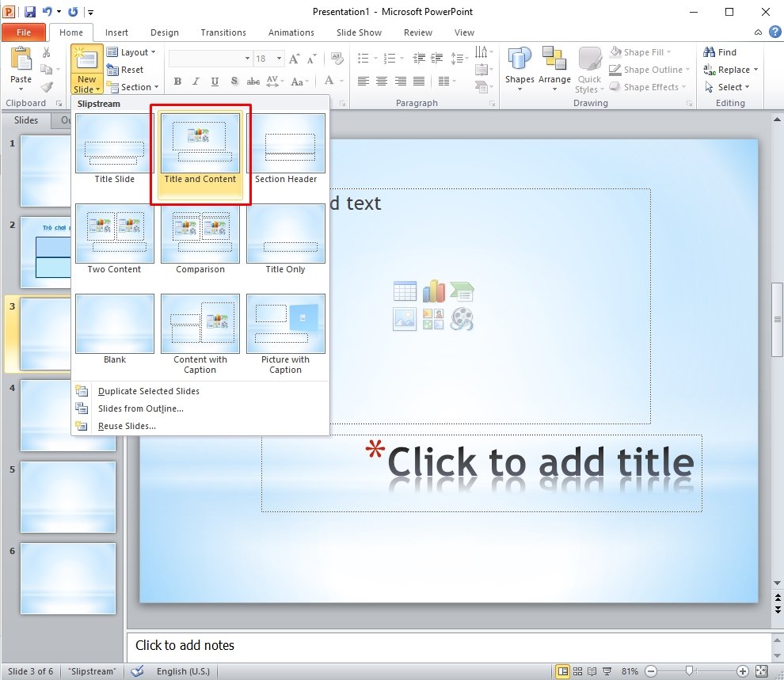Viewport: 784px width, 680px height.
Task: Click Slide Show view icon in status bar
Action: pyautogui.click(x=607, y=671)
